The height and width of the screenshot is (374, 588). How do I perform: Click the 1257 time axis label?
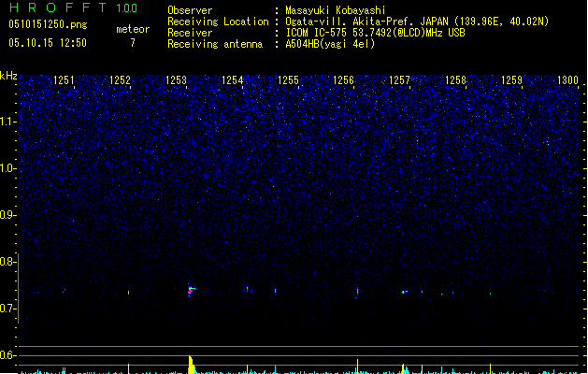click(399, 80)
